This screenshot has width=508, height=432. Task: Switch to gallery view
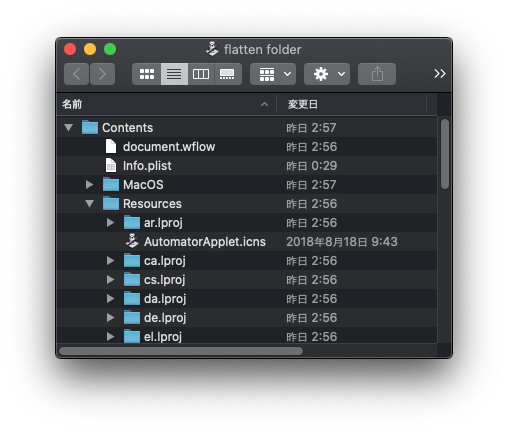227,74
